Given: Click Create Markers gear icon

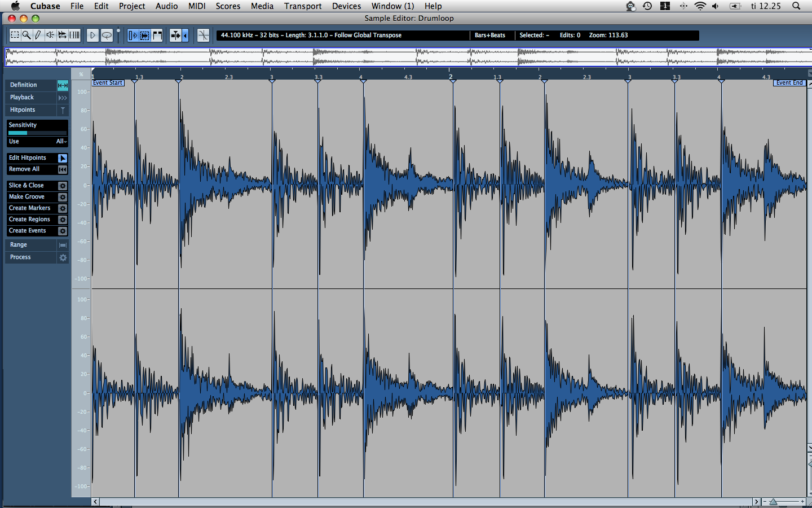Looking at the screenshot, I should coord(63,208).
